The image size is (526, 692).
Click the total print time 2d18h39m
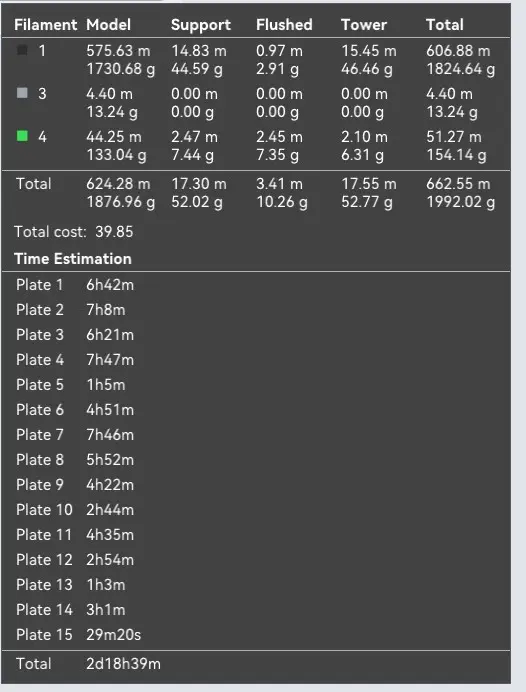pyautogui.click(x=124, y=664)
